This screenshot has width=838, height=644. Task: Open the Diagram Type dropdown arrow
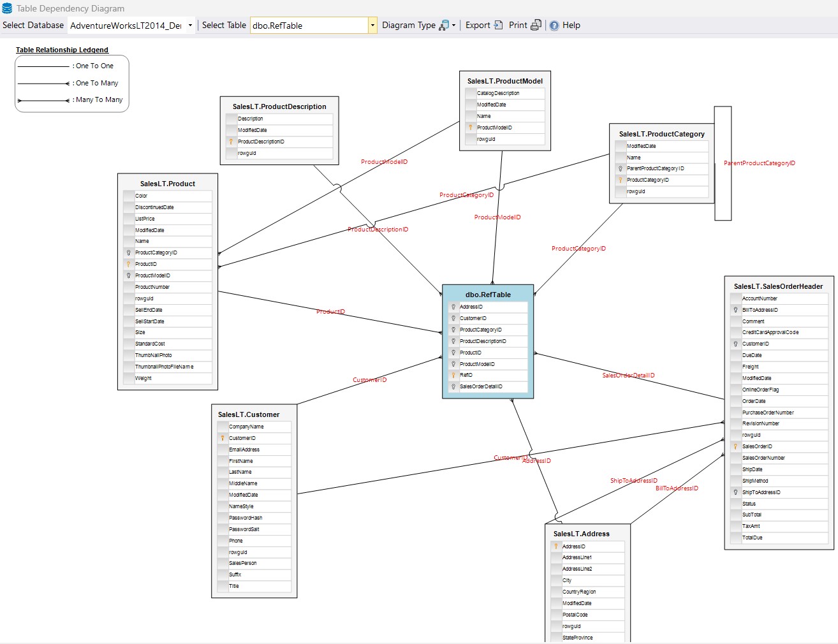click(x=453, y=26)
